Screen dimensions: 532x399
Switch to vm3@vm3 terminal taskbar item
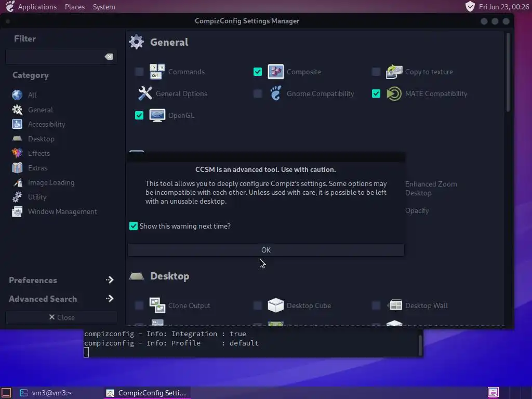click(x=46, y=393)
